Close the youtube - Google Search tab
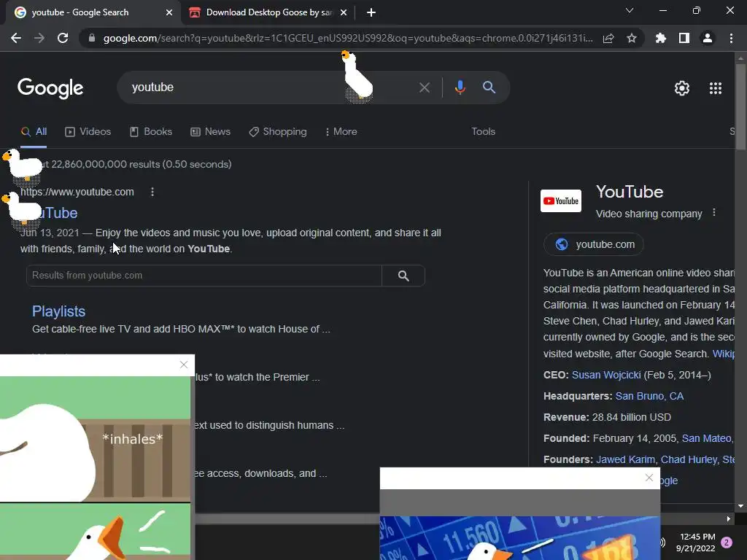 pos(169,12)
